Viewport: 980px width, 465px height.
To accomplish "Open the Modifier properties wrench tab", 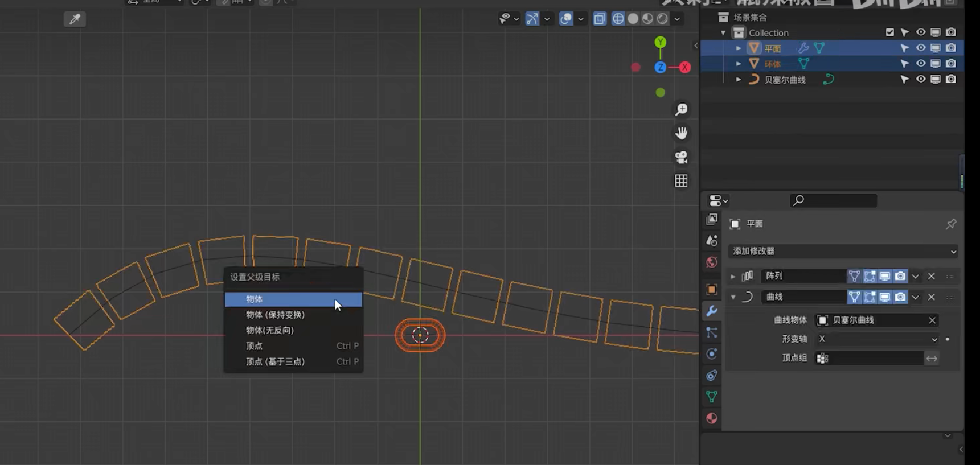I will point(712,311).
